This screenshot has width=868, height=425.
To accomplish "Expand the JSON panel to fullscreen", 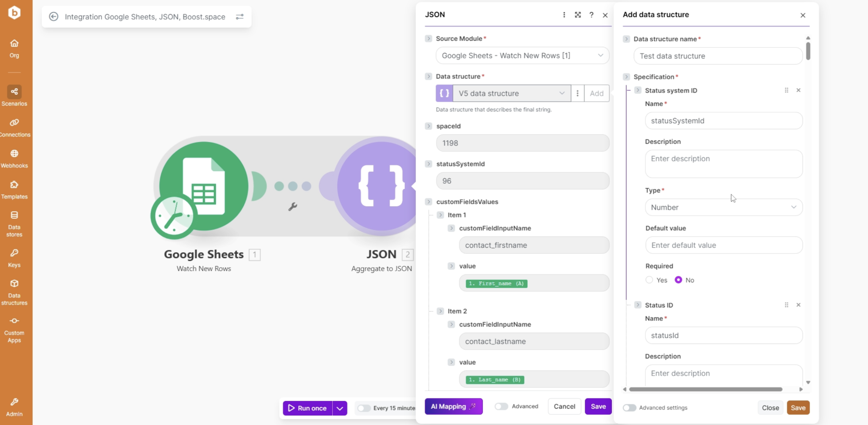I will tap(578, 15).
